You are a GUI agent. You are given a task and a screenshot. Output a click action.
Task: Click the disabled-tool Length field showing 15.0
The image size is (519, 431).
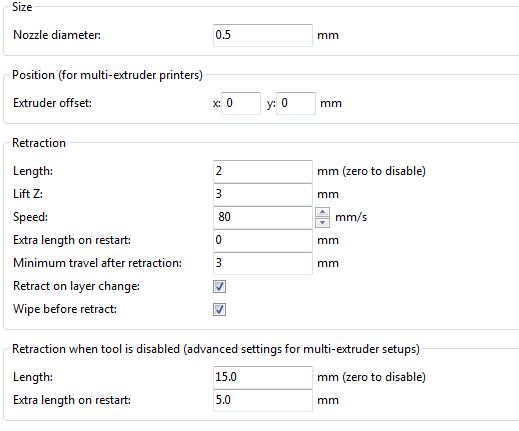[263, 377]
